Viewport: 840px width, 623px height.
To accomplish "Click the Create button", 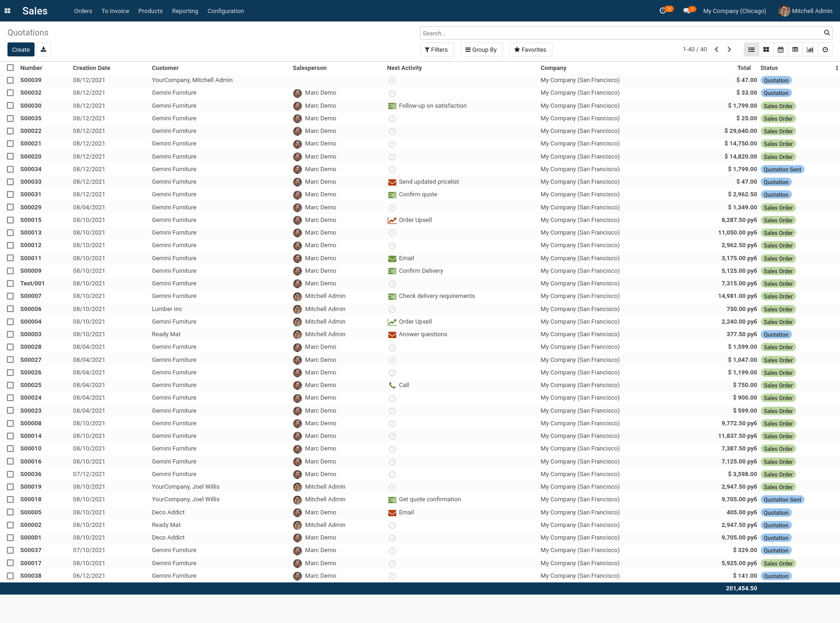I will pyautogui.click(x=21, y=49).
